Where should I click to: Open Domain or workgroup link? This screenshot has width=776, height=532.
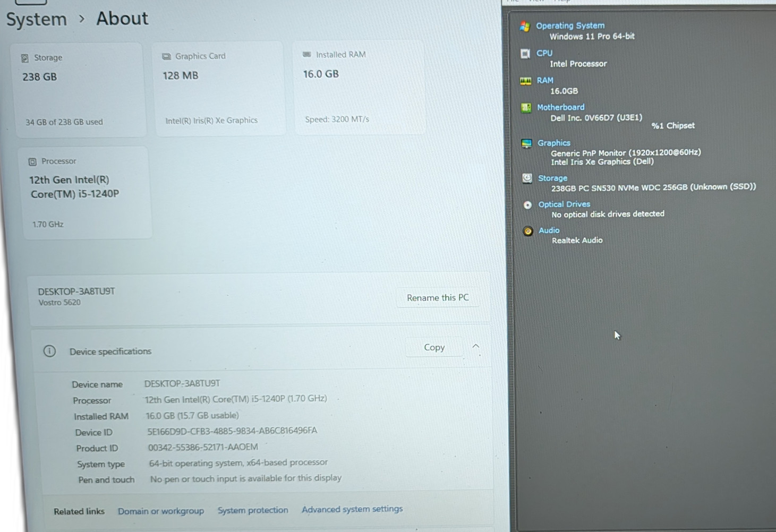161,511
